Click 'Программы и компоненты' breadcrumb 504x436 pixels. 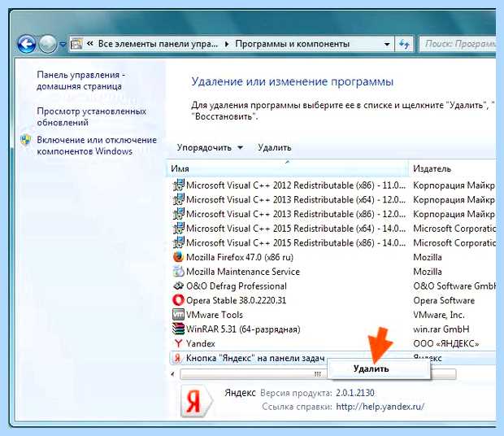click(292, 44)
